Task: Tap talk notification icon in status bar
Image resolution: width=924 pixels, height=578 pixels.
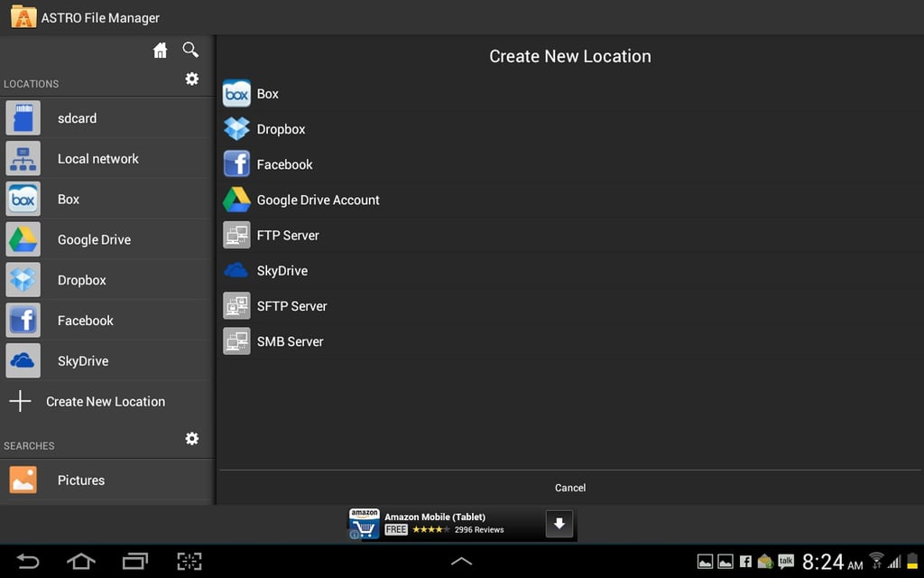Action: [x=786, y=561]
